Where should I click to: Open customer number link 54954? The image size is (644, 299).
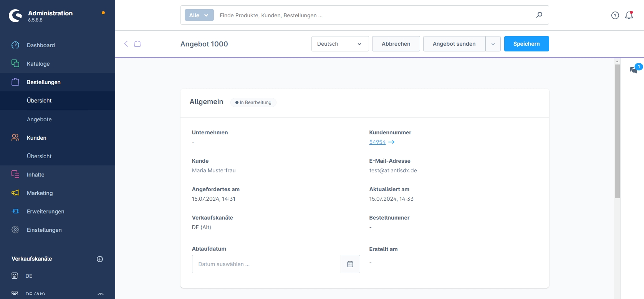377,142
